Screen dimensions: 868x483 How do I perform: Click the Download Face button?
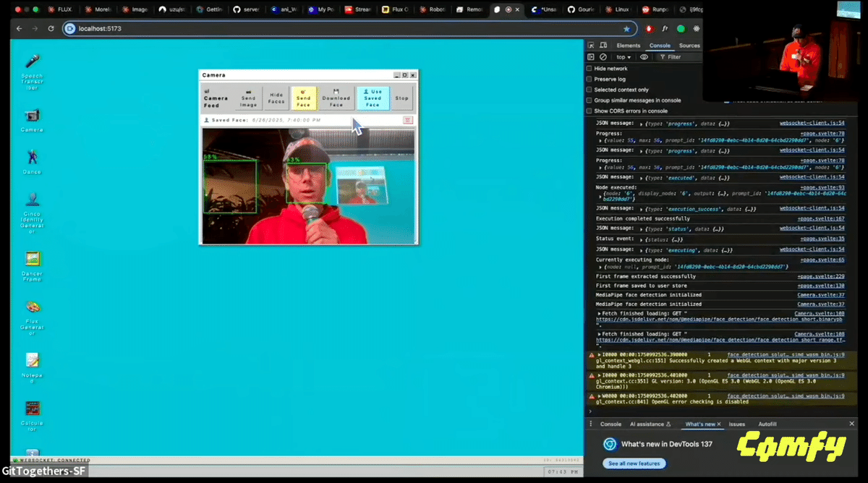[336, 98]
